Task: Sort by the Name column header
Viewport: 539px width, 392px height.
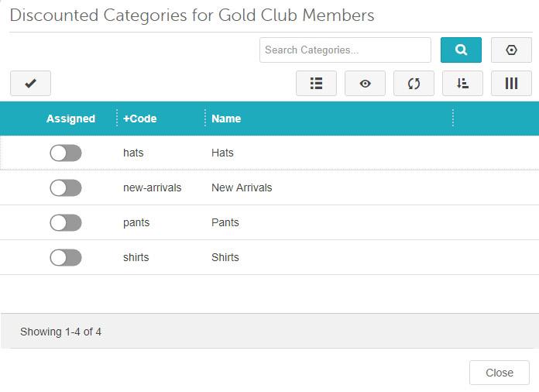Action: click(226, 119)
